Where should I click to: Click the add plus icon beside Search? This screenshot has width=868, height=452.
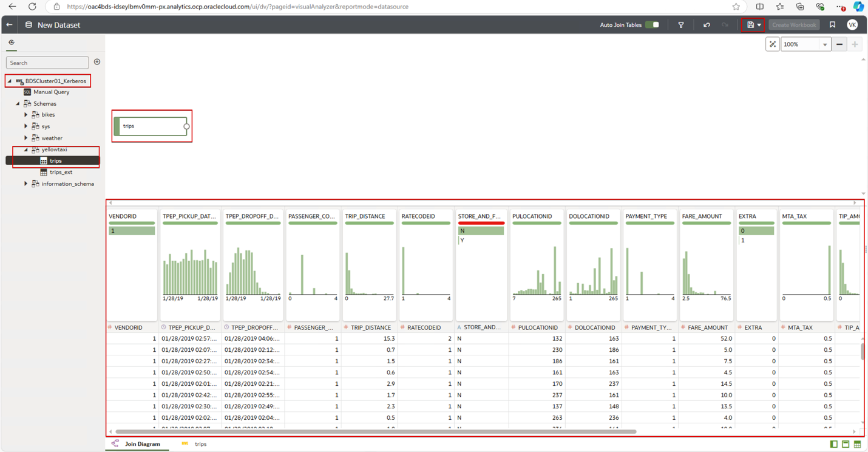coord(97,62)
